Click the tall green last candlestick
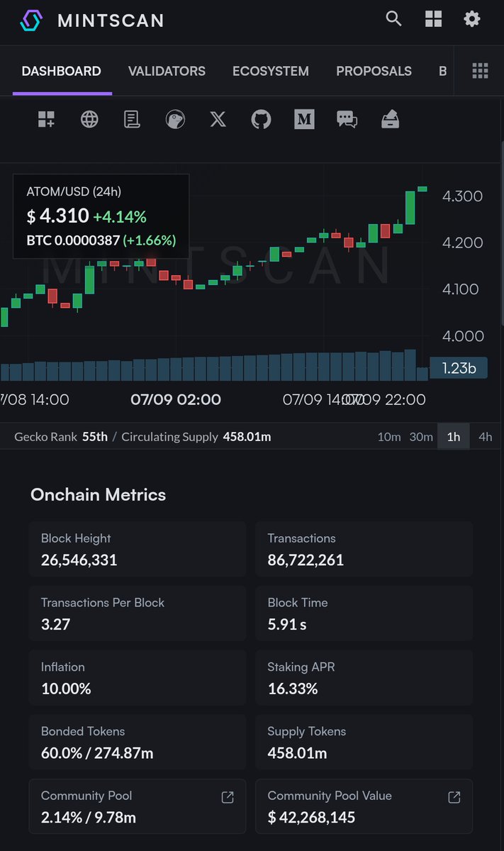The image size is (504, 851). click(410, 207)
